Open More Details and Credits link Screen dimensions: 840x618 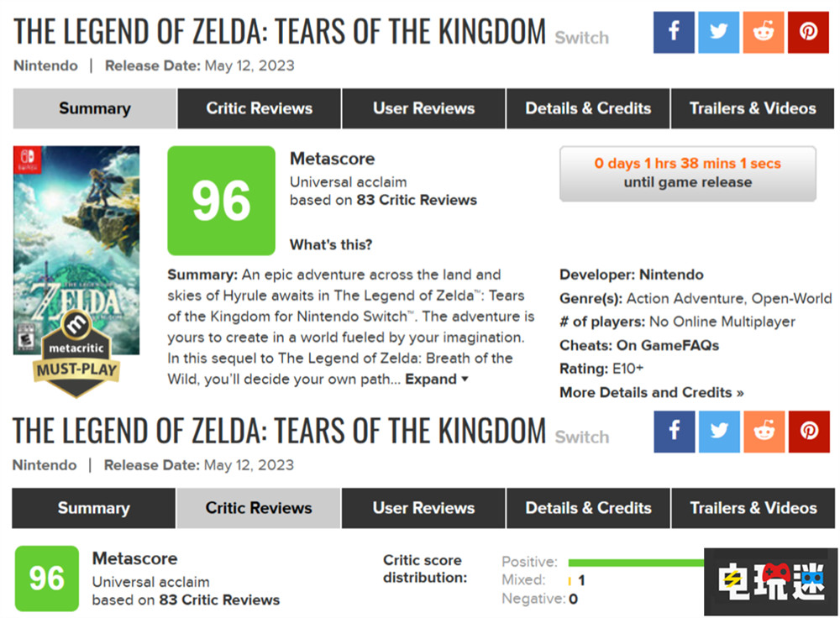(651, 392)
